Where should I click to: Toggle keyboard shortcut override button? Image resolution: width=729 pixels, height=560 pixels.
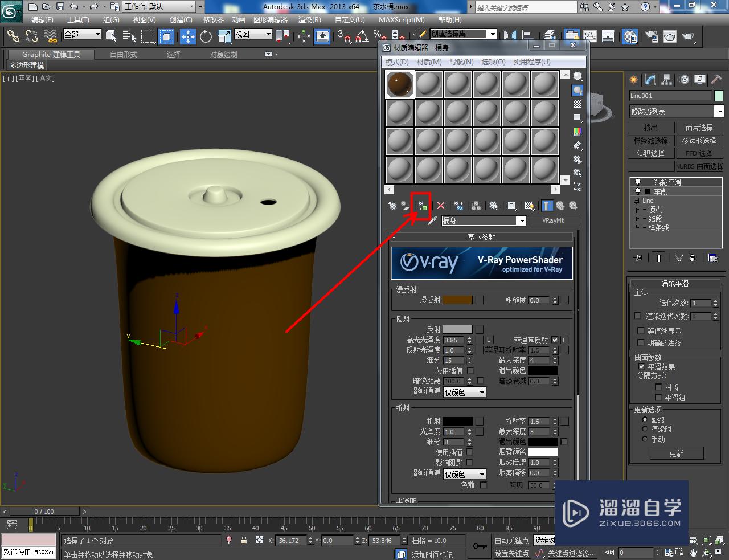(x=322, y=36)
